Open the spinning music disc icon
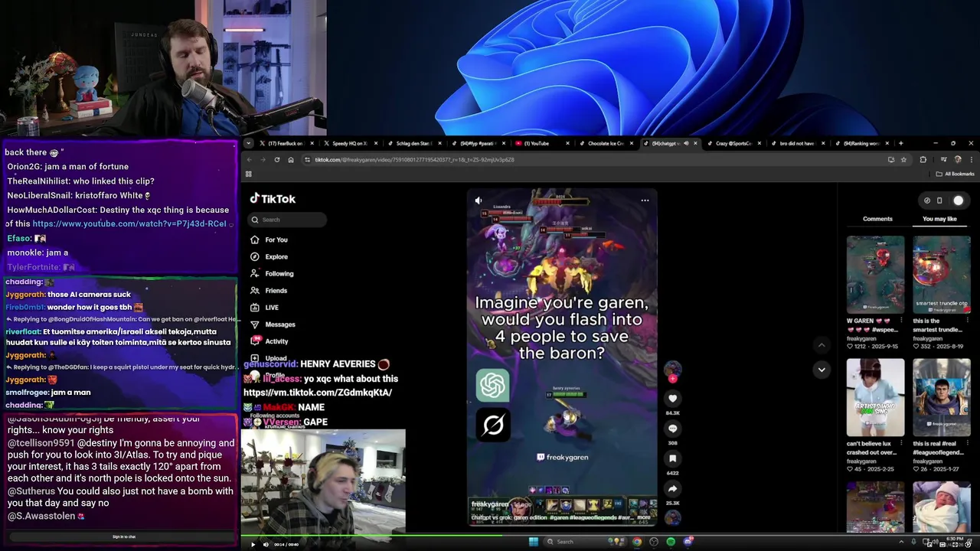This screenshot has width=980, height=551. pos(672,517)
